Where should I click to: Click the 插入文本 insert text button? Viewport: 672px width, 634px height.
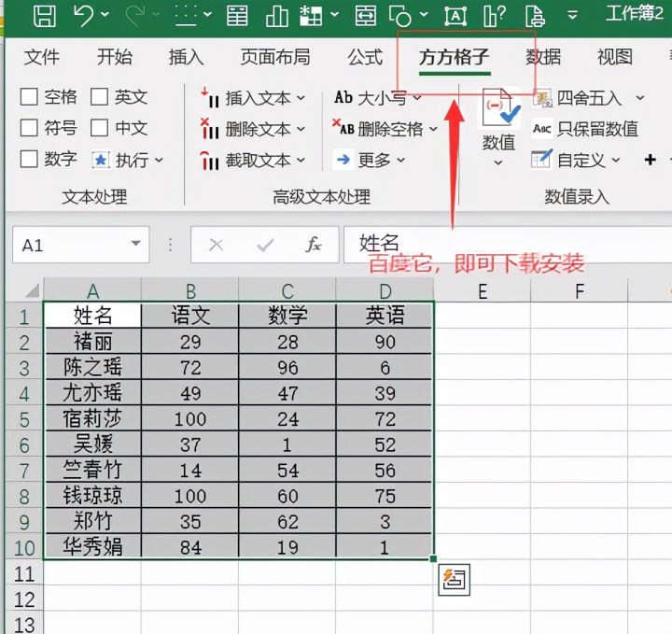tap(252, 98)
